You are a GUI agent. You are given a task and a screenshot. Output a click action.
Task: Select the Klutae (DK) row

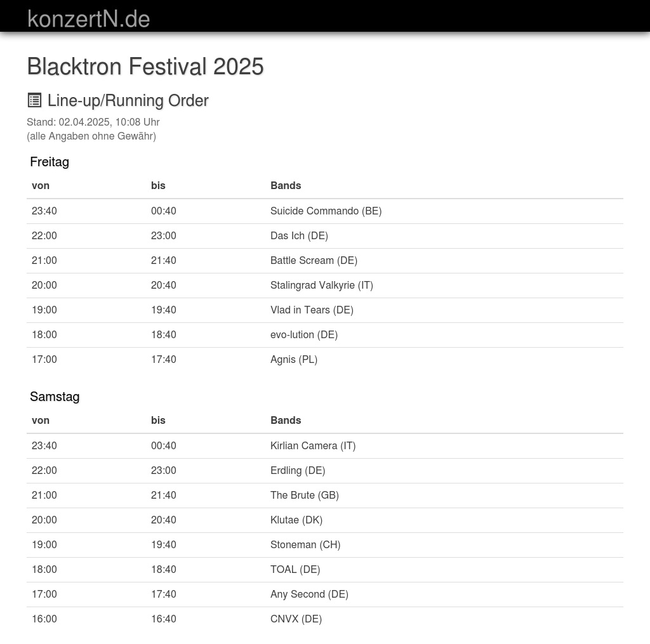296,520
